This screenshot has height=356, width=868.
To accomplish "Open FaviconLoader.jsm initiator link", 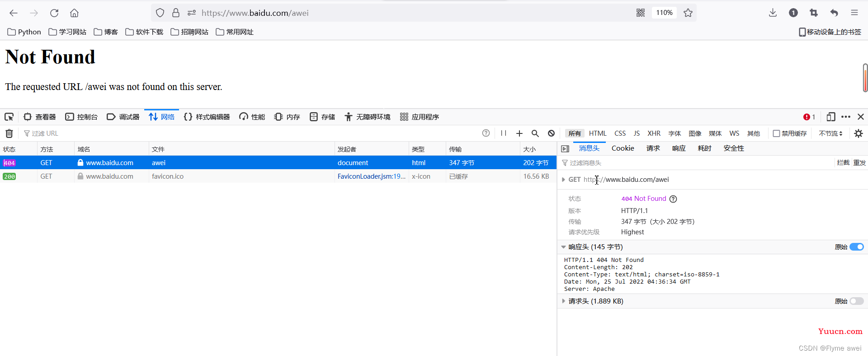I will (371, 176).
